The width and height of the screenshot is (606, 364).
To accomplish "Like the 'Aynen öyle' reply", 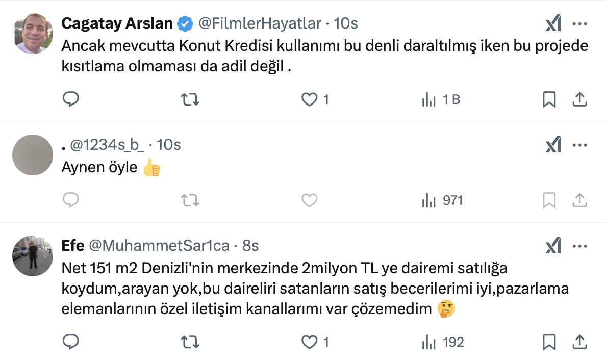I will pyautogui.click(x=310, y=200).
